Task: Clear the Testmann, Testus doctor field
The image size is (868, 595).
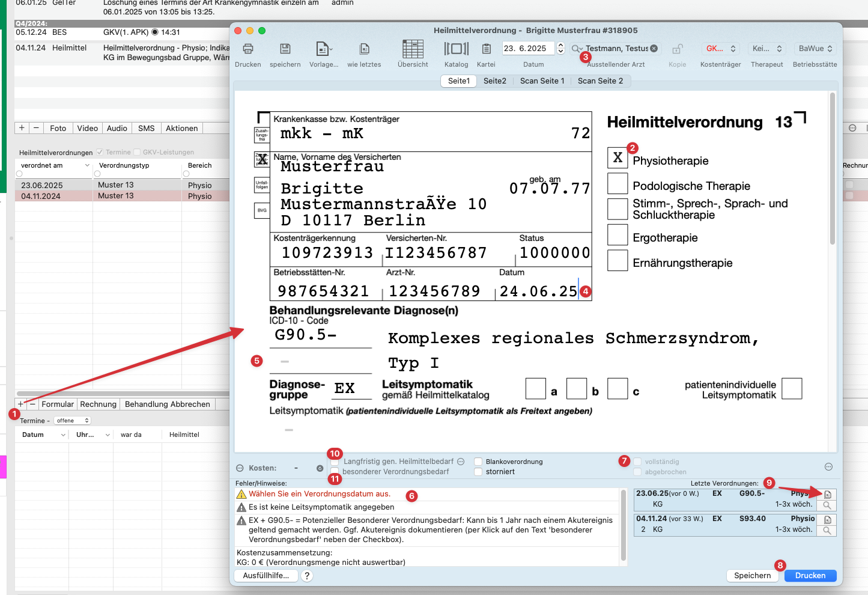Action: [654, 49]
